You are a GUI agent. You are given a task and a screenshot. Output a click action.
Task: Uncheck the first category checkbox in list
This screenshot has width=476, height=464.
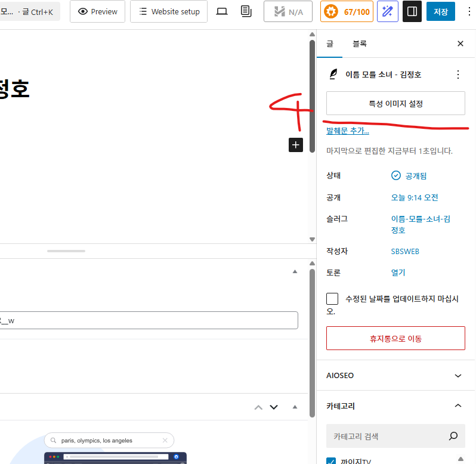coord(332,460)
